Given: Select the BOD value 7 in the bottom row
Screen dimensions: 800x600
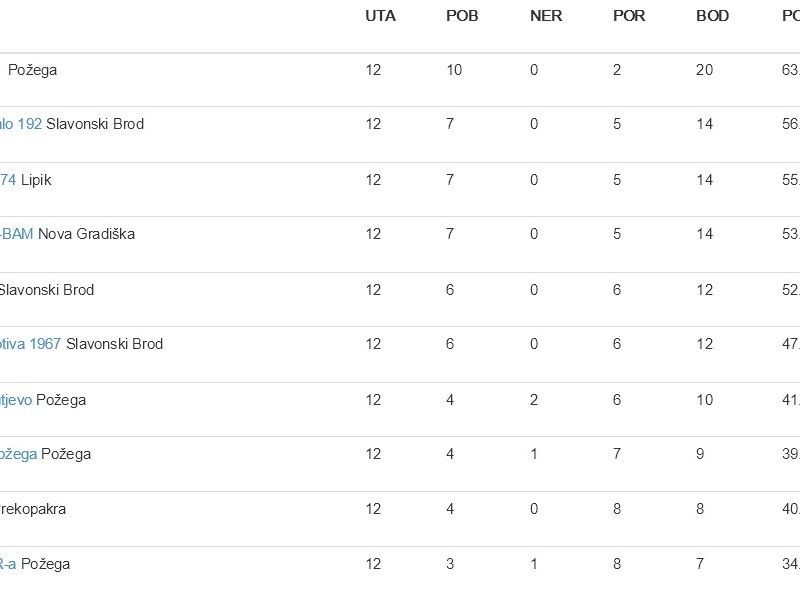Looking at the screenshot, I should pos(701,564).
